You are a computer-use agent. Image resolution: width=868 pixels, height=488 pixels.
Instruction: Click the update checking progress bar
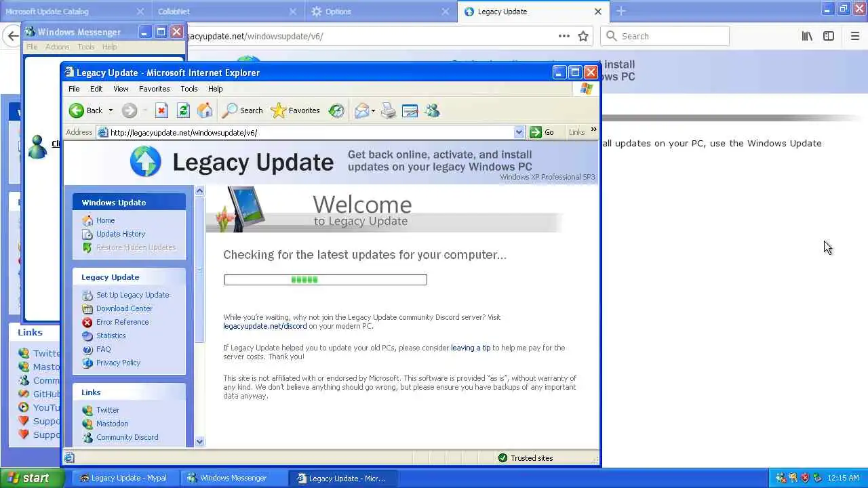click(325, 279)
